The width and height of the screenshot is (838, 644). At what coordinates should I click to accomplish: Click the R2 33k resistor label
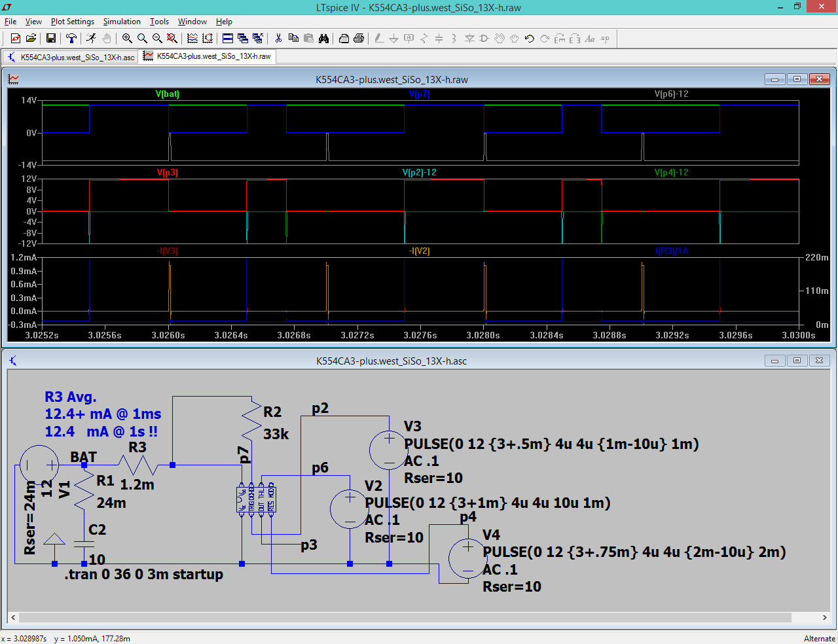(x=276, y=423)
